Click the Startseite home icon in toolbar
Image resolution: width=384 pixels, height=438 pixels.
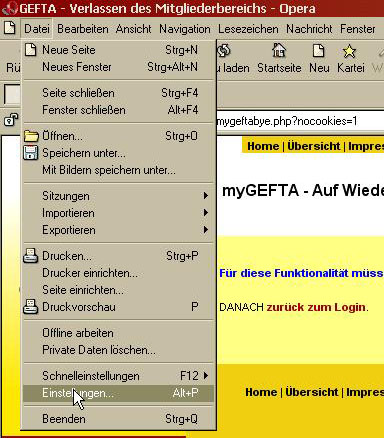tap(279, 51)
